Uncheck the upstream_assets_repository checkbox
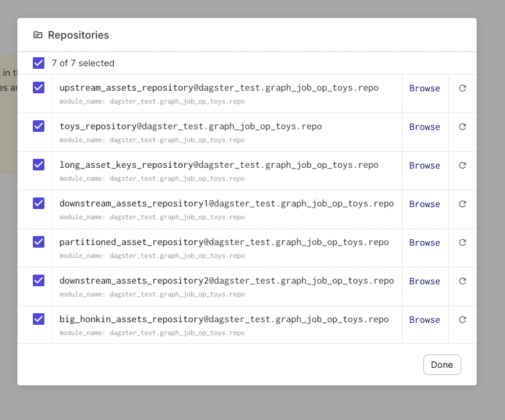Image resolution: width=505 pixels, height=420 pixels. point(39,87)
